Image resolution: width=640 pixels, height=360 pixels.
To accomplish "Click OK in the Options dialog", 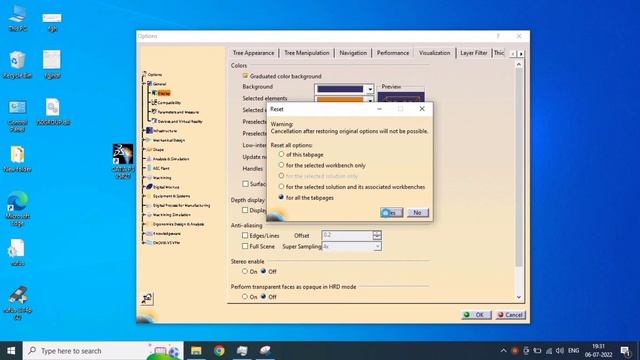I will point(476,315).
